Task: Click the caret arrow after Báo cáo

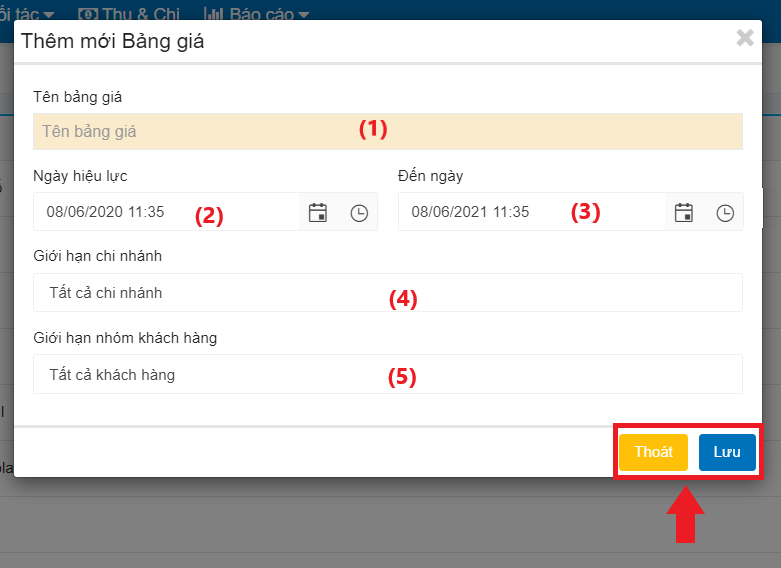Action: point(304,14)
